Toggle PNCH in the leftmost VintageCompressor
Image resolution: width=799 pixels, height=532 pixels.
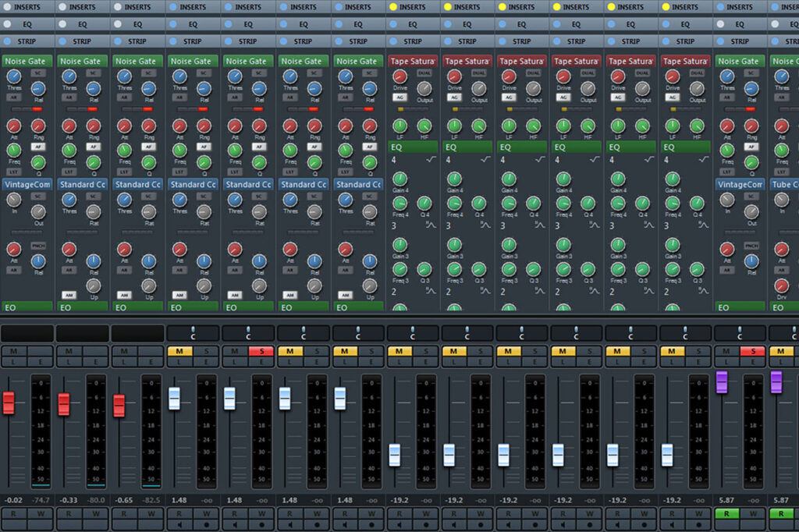[x=38, y=246]
